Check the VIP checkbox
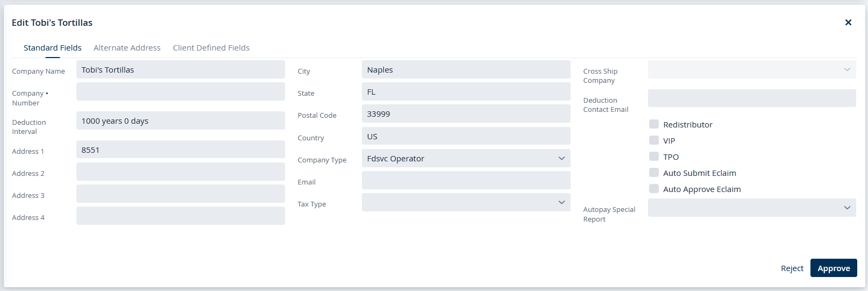 click(x=654, y=140)
